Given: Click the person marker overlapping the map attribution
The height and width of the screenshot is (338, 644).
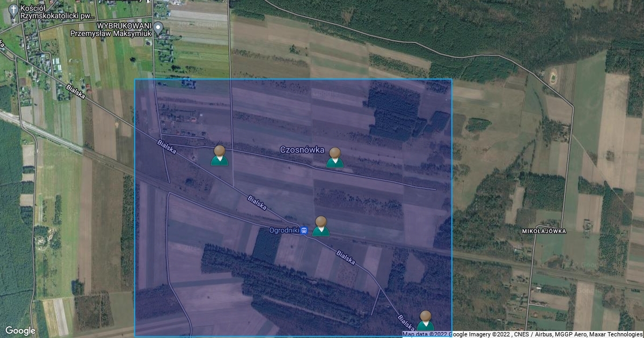Looking at the screenshot, I should coord(426,320).
